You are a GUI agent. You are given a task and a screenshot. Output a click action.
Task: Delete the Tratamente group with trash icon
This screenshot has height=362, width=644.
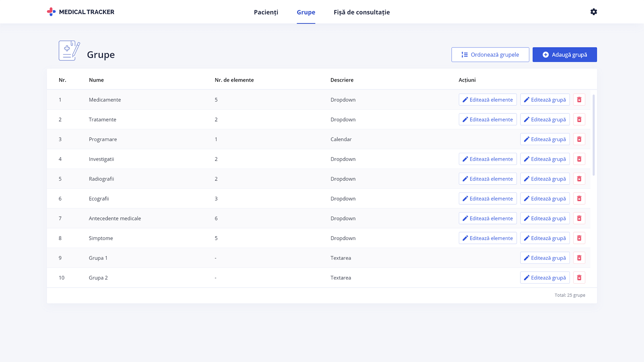pos(579,119)
